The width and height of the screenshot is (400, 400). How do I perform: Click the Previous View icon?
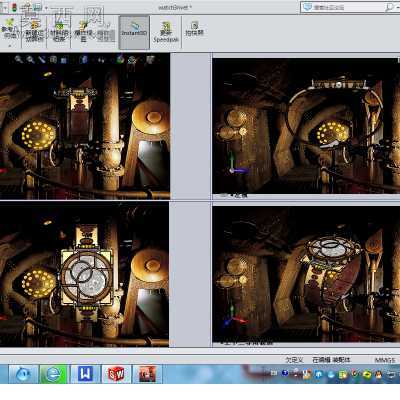click(x=42, y=60)
